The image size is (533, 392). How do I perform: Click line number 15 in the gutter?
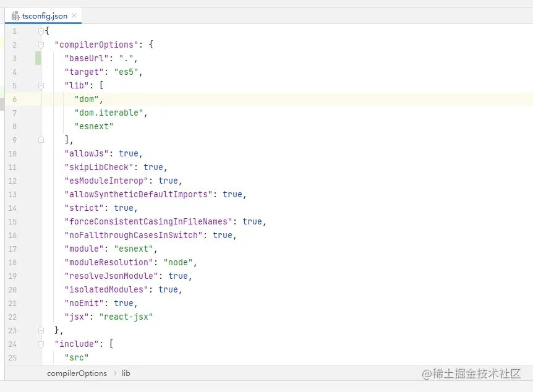tap(12, 222)
